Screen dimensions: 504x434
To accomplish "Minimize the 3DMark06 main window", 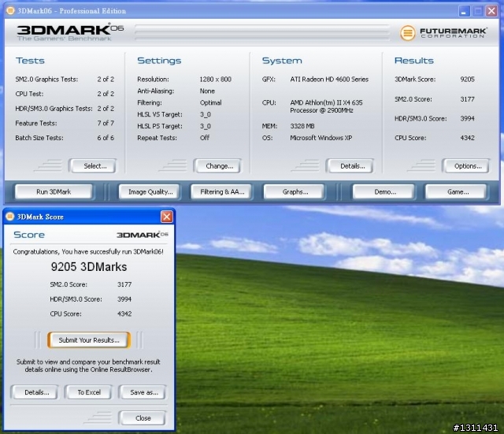I will click(x=464, y=11).
